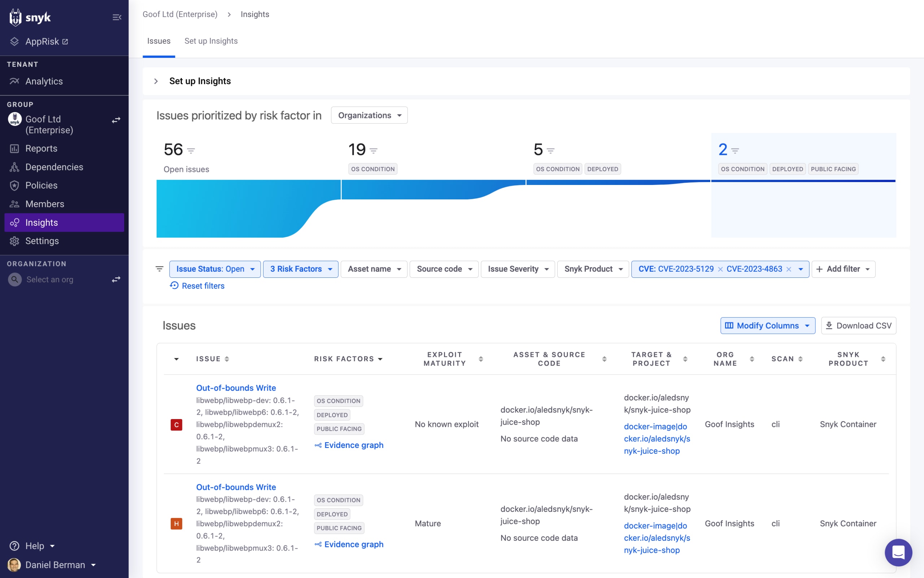
Task: Open Evidence graph for the critical issue
Action: pyautogui.click(x=349, y=445)
